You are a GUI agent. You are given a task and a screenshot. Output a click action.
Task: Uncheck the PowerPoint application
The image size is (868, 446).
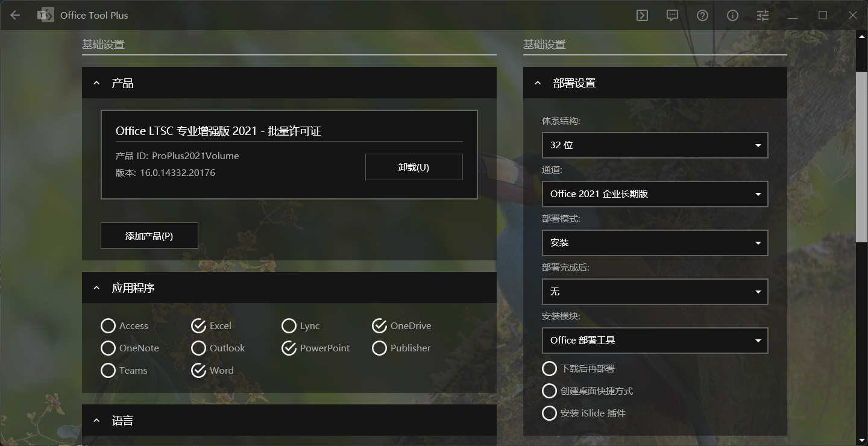pos(316,348)
